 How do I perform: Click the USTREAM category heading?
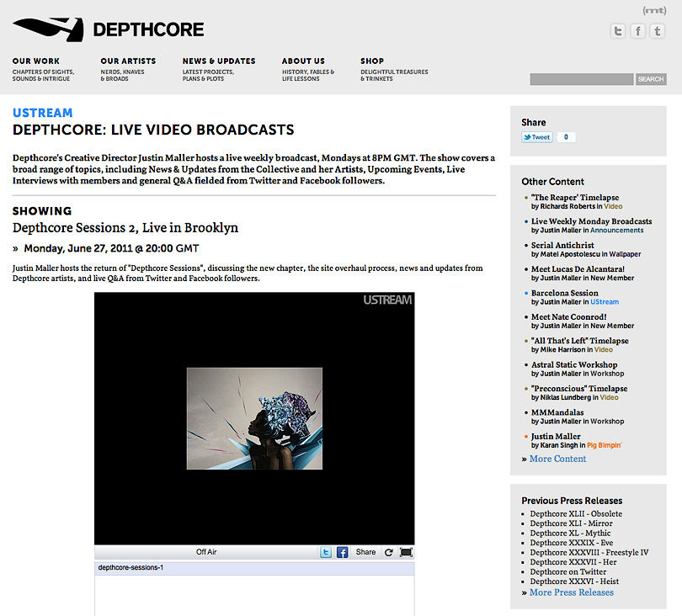43,113
